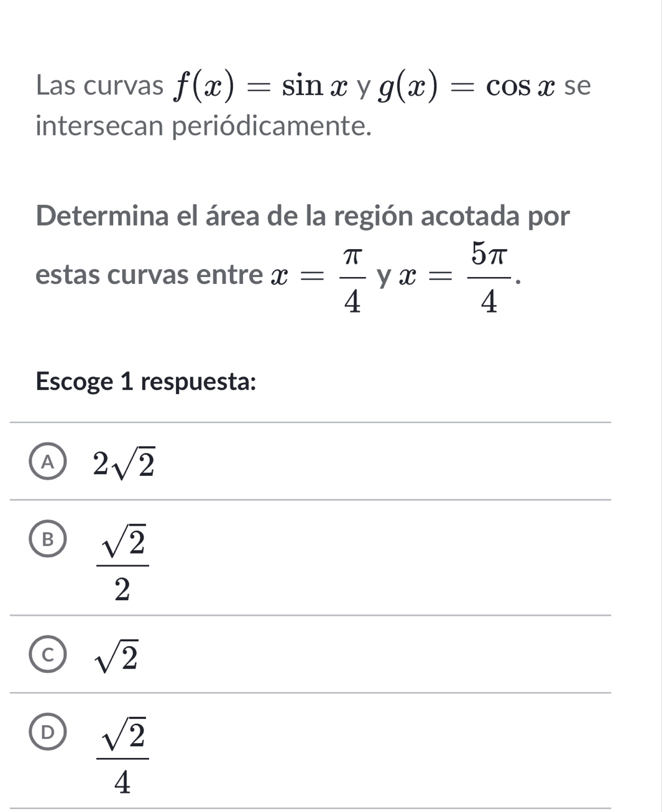The height and width of the screenshot is (812, 662).
Task: Click the f(x) = sin x formula
Action: 248,86
